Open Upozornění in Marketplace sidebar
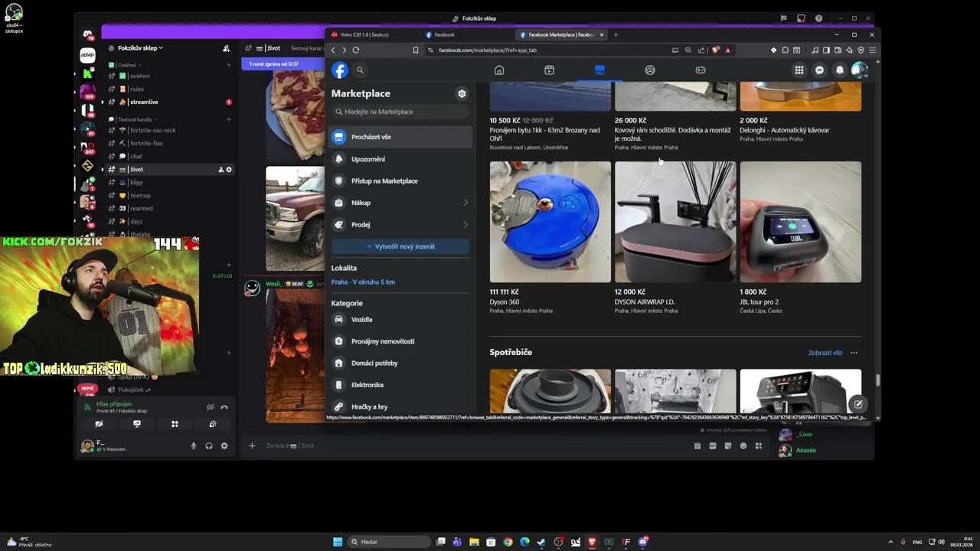Screen dimensions: 980x551 click(401, 159)
